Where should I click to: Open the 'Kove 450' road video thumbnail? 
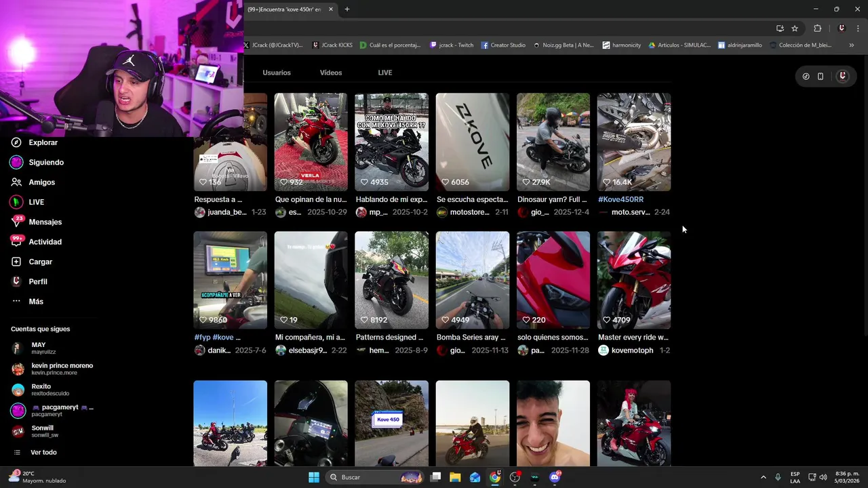(x=391, y=423)
